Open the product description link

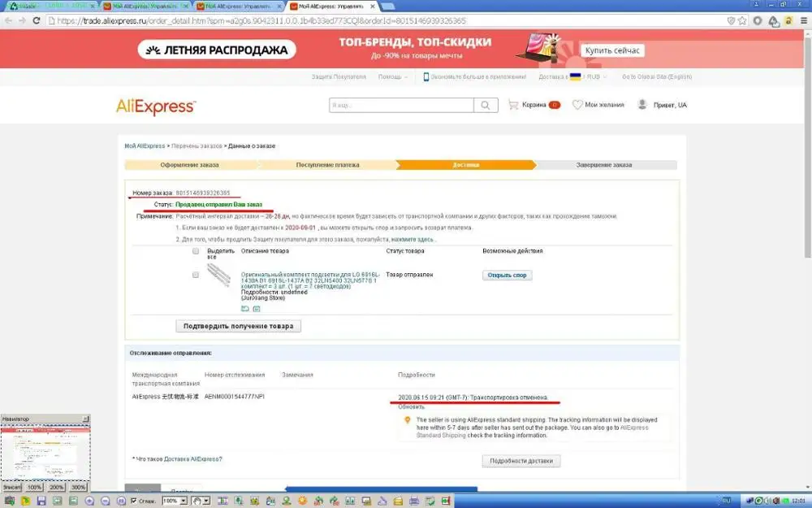click(309, 280)
